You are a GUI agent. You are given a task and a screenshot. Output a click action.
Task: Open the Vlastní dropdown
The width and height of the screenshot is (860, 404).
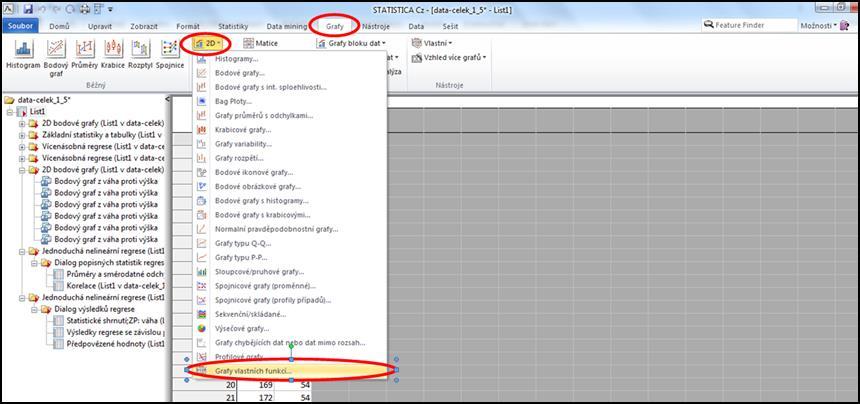pos(432,43)
